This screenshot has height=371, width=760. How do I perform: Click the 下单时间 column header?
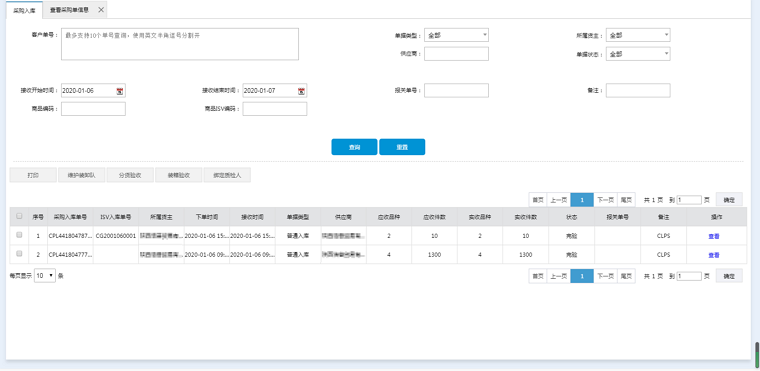pos(207,217)
